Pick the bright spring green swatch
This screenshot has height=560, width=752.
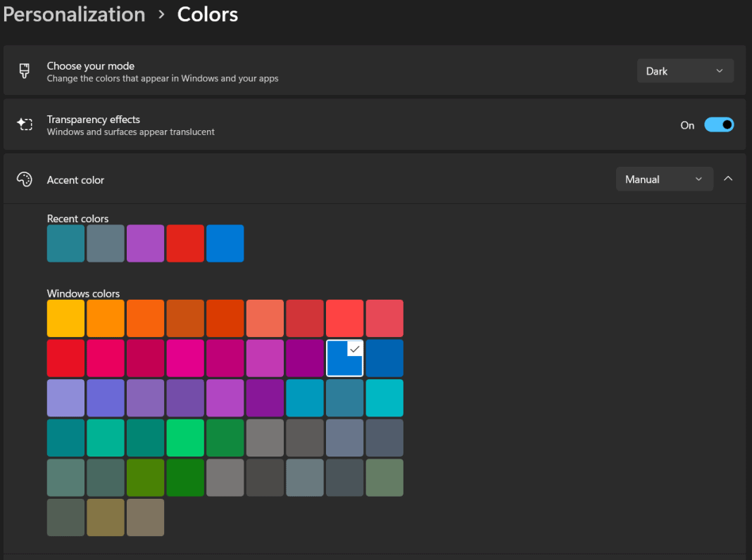pyautogui.click(x=185, y=438)
